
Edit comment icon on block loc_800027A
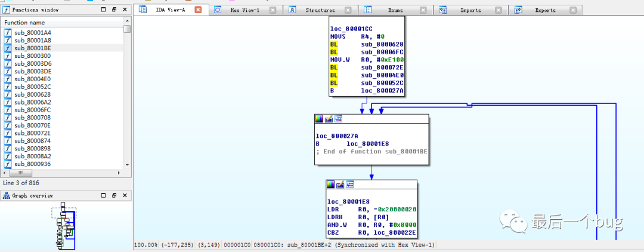click(329, 119)
